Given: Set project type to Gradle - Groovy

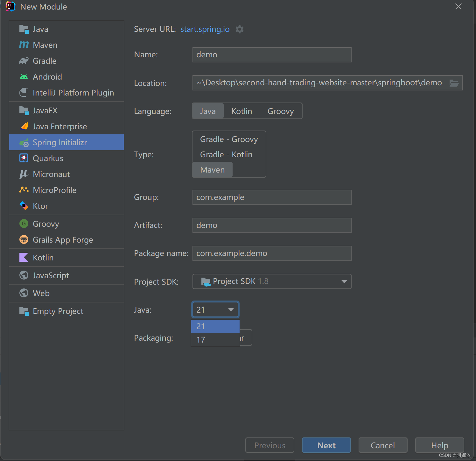Looking at the screenshot, I should tap(229, 139).
